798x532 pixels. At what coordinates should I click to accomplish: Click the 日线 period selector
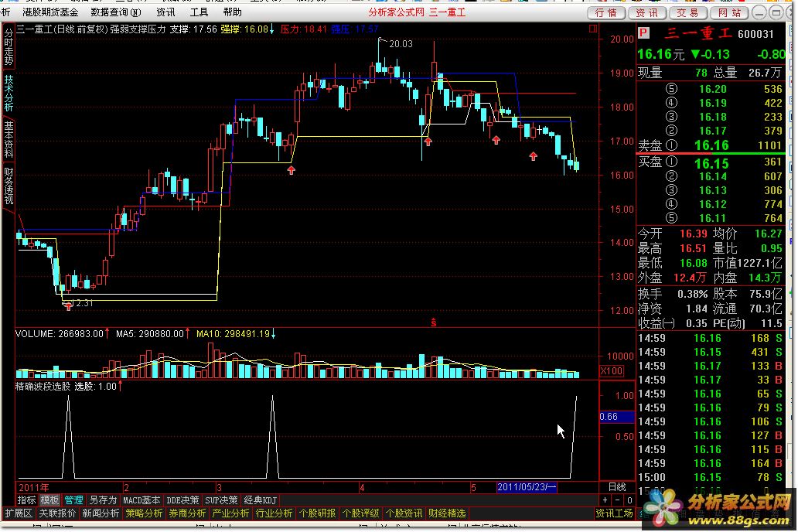(x=617, y=487)
